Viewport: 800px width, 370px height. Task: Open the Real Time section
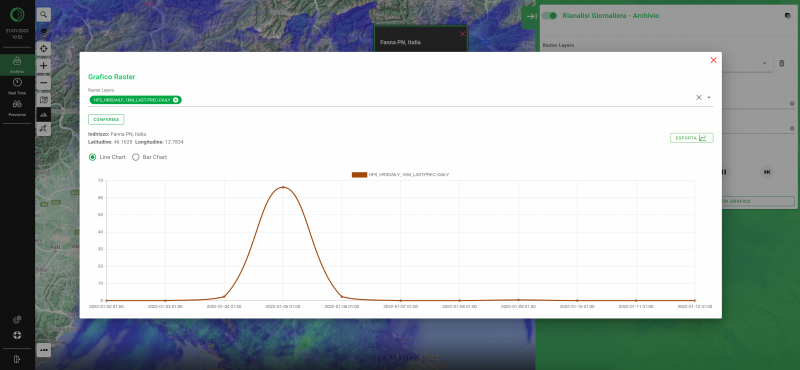pyautogui.click(x=17, y=86)
